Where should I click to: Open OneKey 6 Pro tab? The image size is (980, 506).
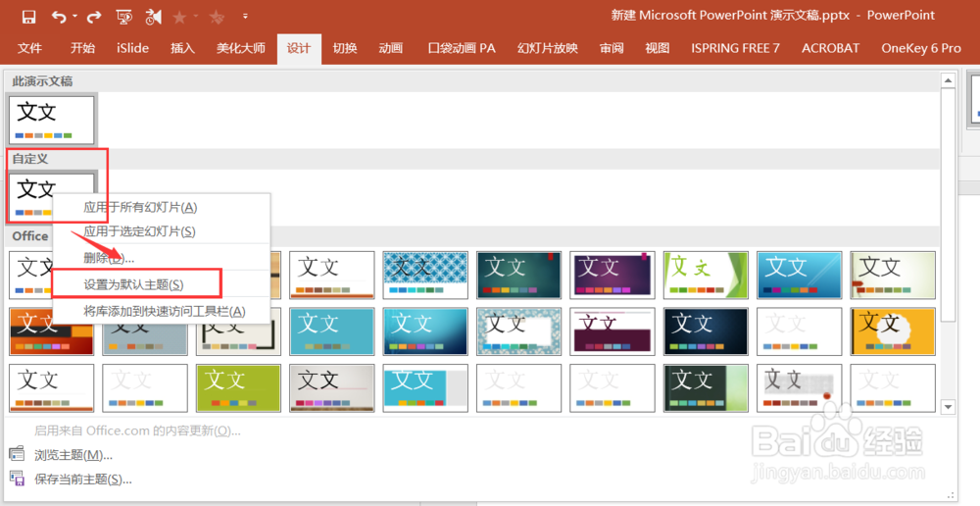pos(921,48)
